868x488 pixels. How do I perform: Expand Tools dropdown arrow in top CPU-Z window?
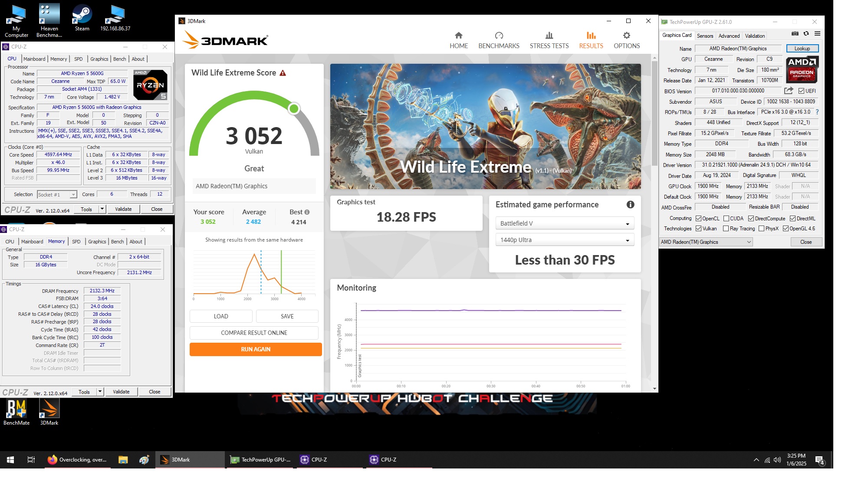[102, 209]
